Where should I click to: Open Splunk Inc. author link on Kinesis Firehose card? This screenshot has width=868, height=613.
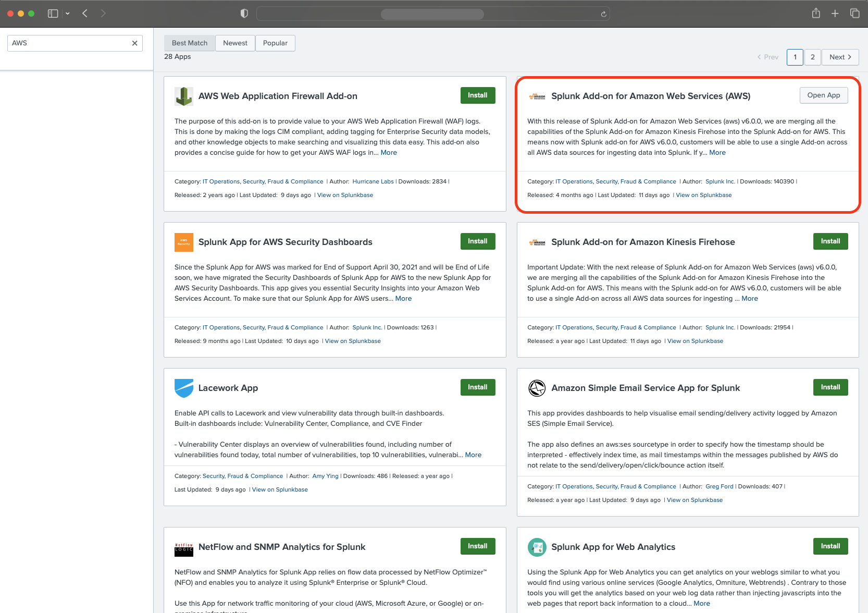click(720, 327)
